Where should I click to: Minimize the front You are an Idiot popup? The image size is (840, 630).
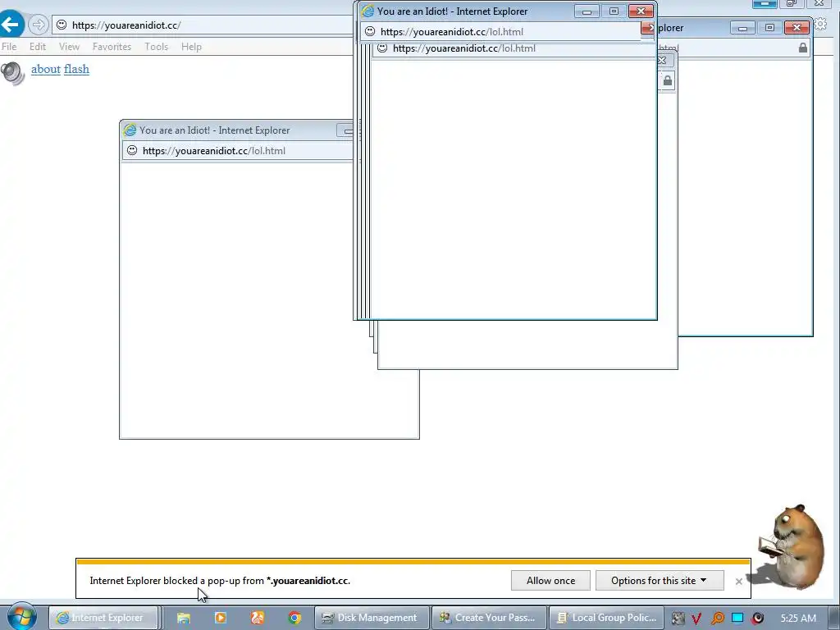(587, 11)
